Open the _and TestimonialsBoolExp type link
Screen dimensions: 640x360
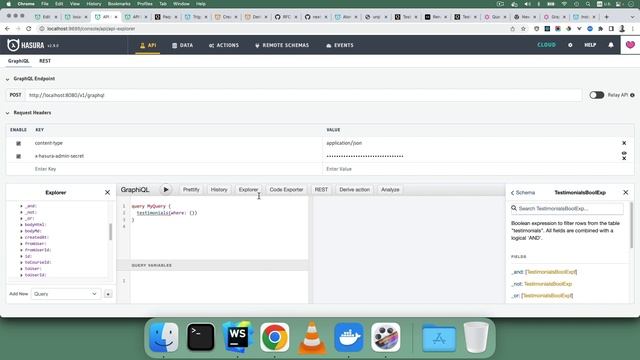click(x=551, y=272)
